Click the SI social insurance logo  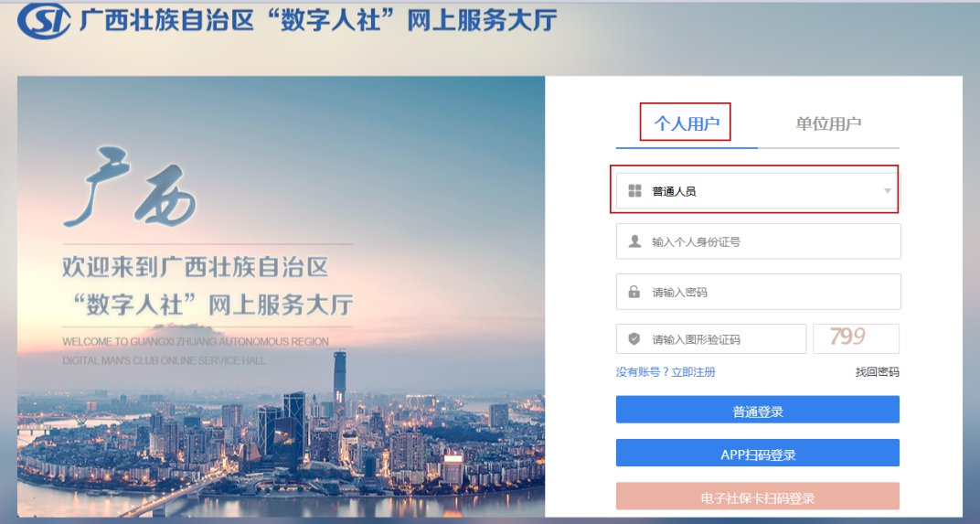tap(44, 20)
